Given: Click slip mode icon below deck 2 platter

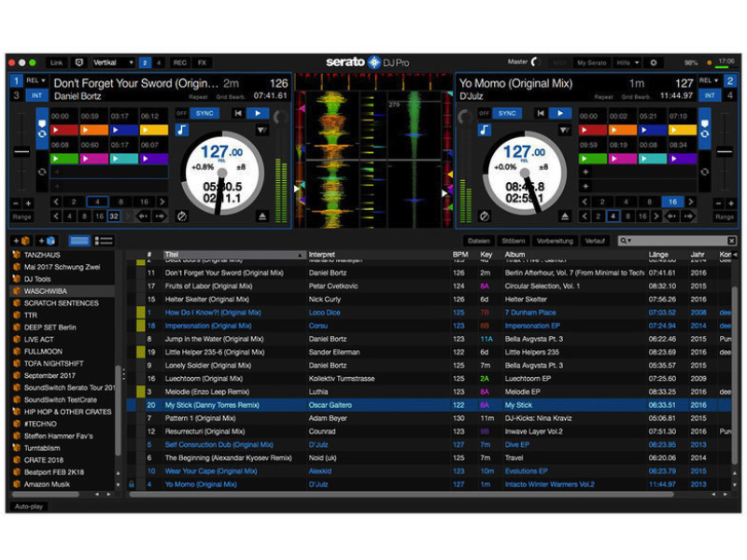Looking at the screenshot, I should [484, 217].
